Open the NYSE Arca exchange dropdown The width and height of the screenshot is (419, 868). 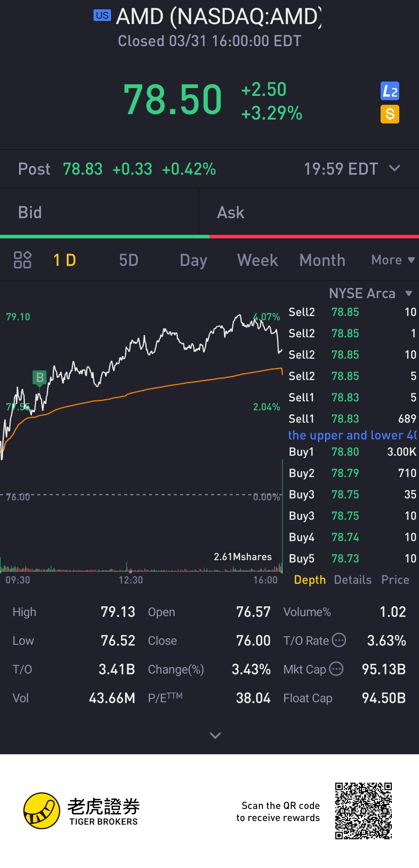371,293
